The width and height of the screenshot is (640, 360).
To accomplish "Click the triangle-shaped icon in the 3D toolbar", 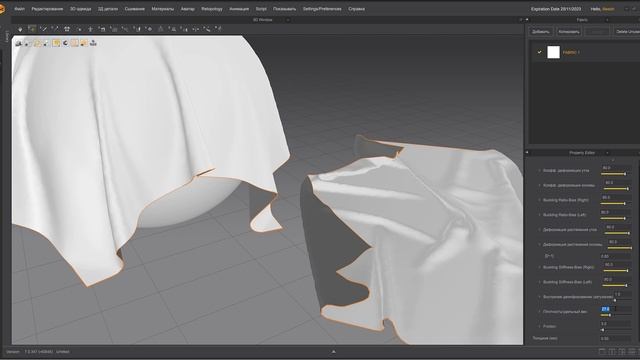I will tap(161, 29).
